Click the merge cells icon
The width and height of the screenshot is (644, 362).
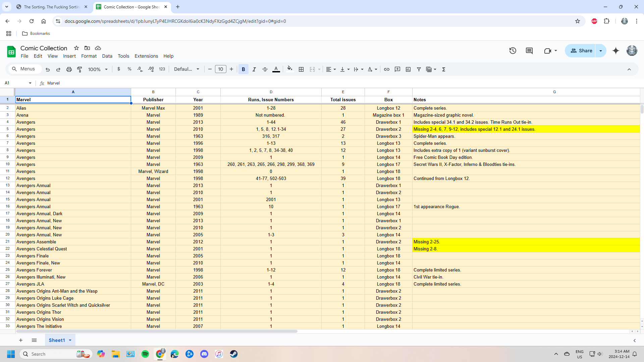(312, 69)
